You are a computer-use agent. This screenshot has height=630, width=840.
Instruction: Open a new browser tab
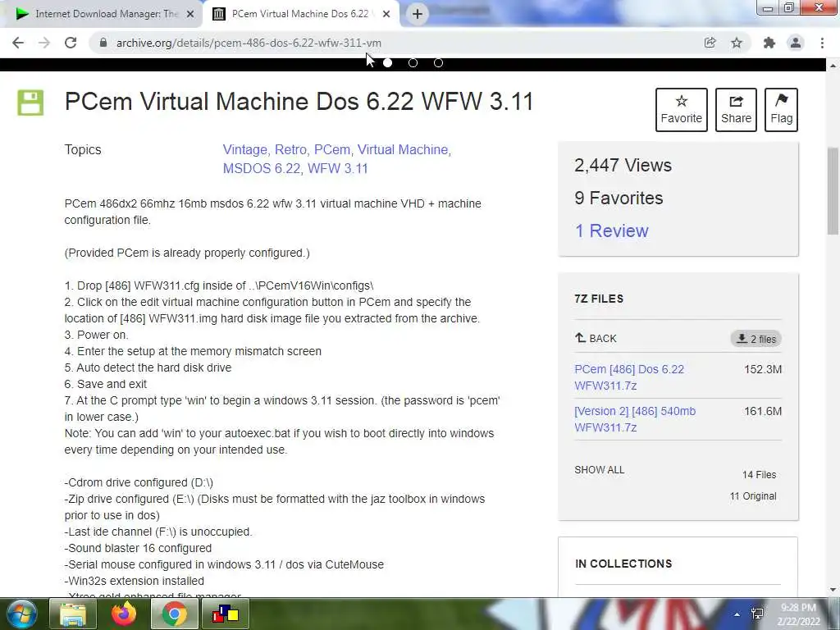(x=418, y=14)
